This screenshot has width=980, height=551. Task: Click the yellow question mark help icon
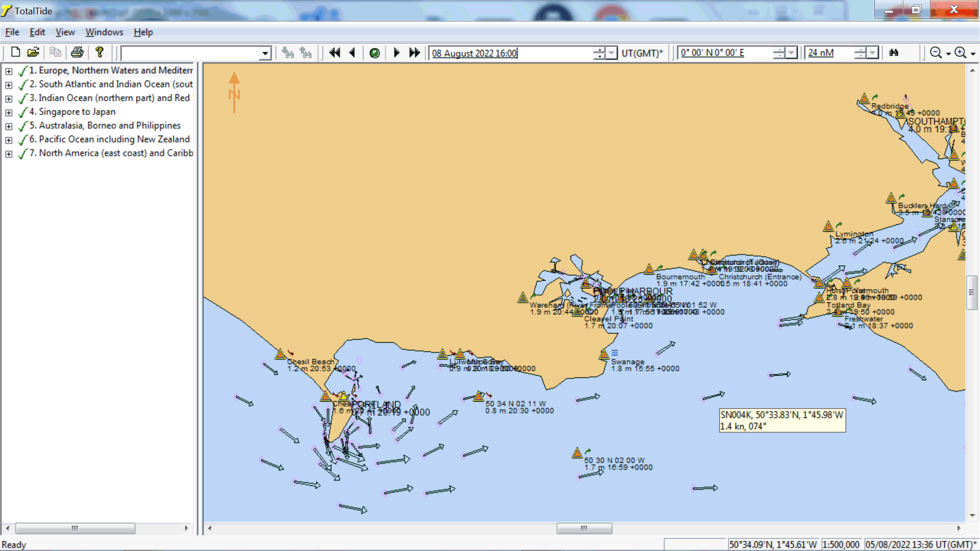100,53
